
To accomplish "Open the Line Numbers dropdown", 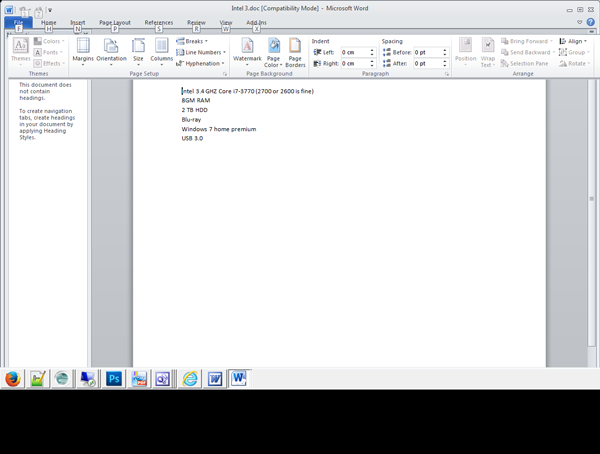I will [201, 52].
